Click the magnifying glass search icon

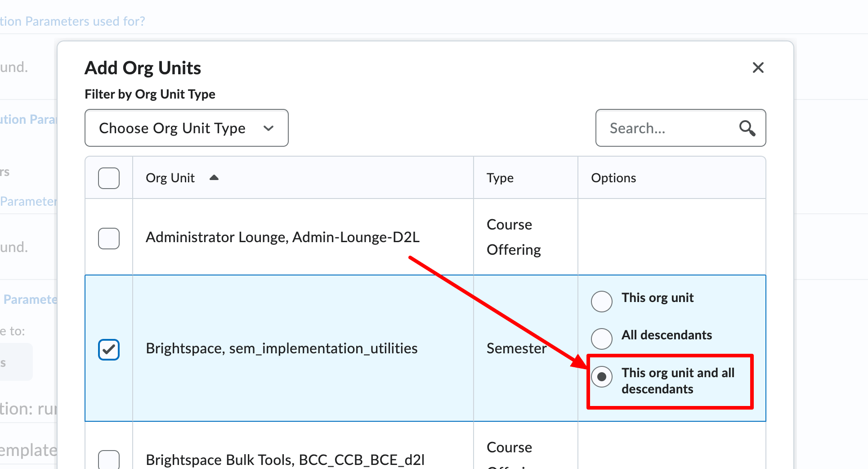(x=747, y=128)
